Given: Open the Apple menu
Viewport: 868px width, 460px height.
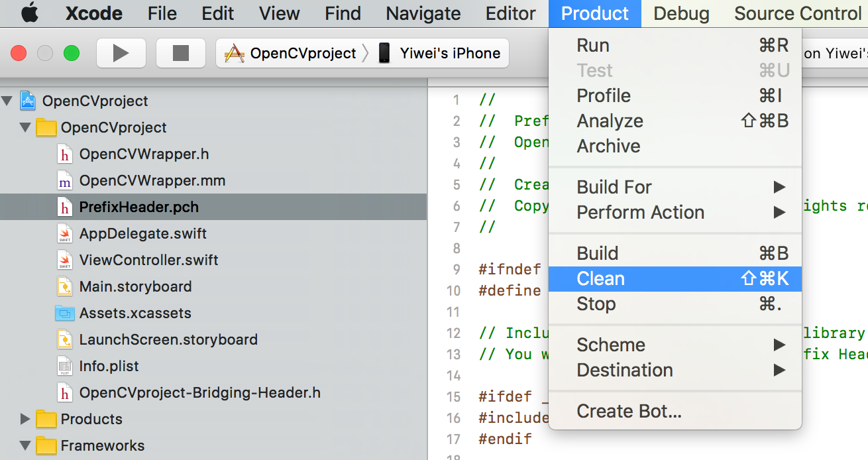Looking at the screenshot, I should pos(28,13).
